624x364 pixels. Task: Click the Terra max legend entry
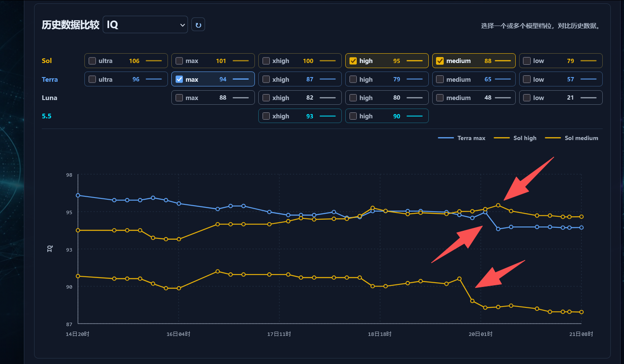[462, 138]
